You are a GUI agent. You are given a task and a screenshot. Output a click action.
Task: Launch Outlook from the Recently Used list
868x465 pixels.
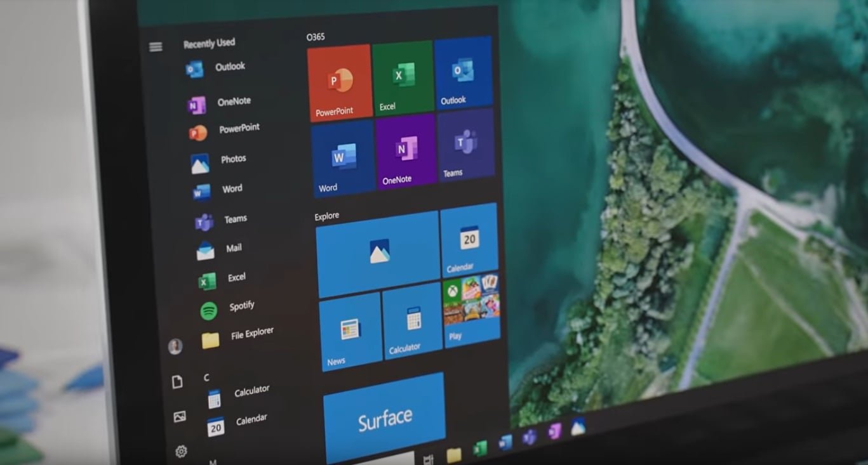pyautogui.click(x=215, y=68)
